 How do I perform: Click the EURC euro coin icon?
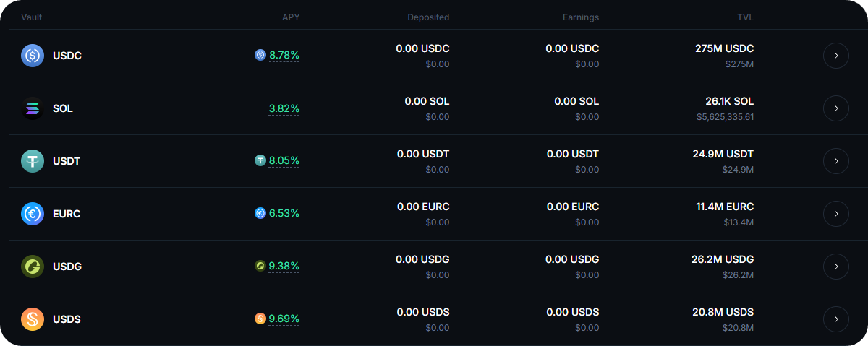[33, 214]
